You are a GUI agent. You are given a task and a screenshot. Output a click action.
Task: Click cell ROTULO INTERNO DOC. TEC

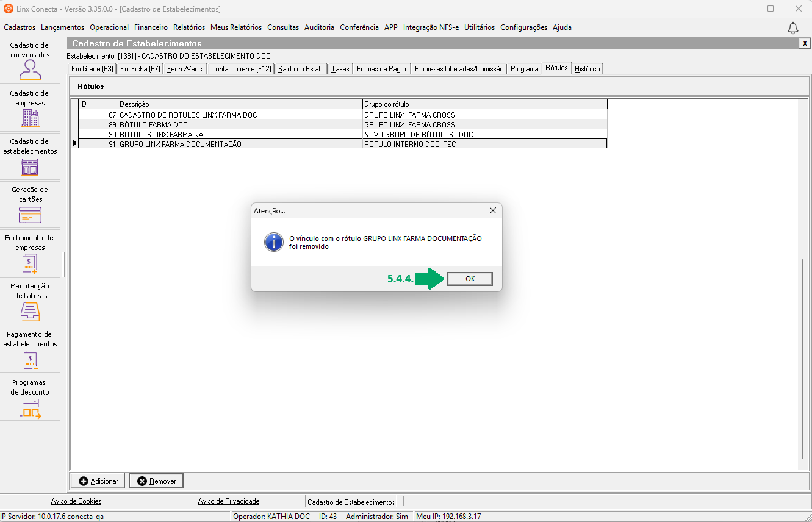[x=485, y=144]
